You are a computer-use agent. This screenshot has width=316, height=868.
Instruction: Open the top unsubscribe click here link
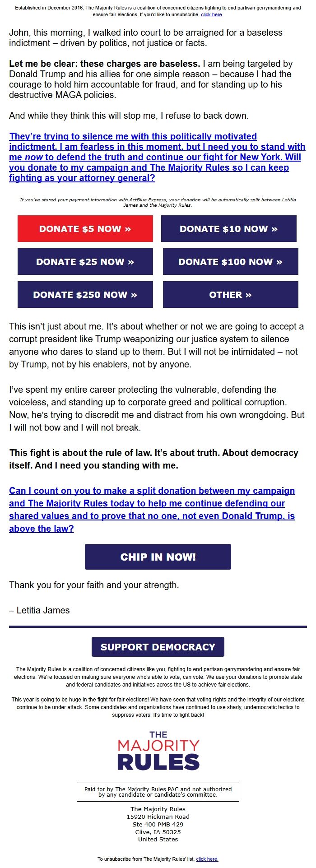point(210,14)
